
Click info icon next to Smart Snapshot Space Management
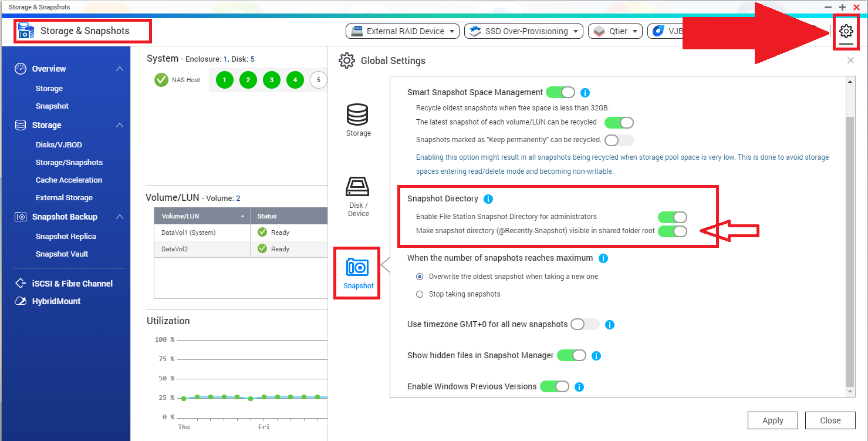pos(585,93)
